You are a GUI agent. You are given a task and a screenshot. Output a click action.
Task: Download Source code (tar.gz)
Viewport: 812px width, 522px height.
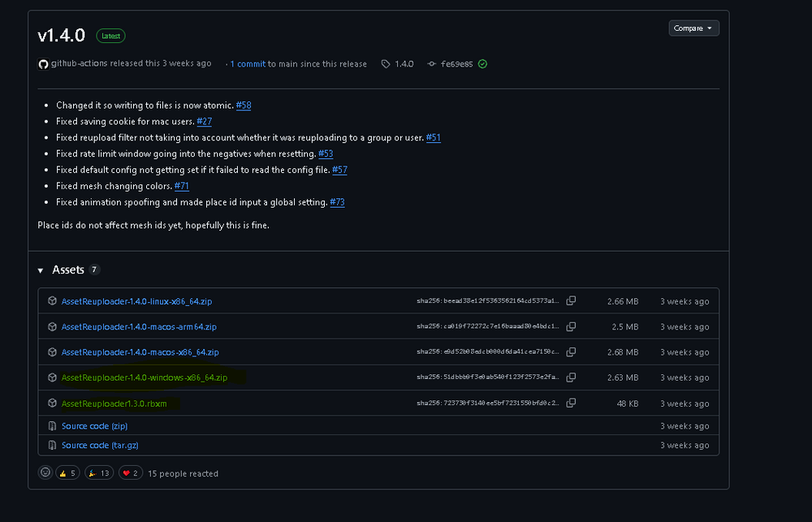click(100, 445)
